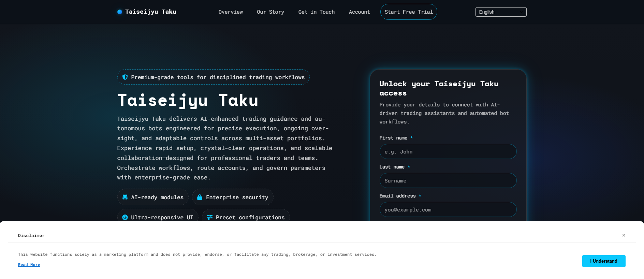This screenshot has width=644, height=279.
Task: Click the chip icon beside AI-ready modules
Action: [x=125, y=197]
